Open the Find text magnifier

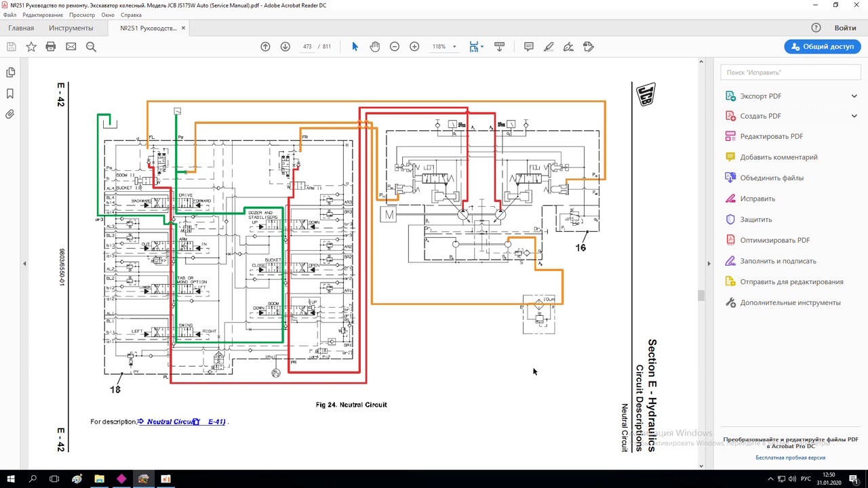91,47
